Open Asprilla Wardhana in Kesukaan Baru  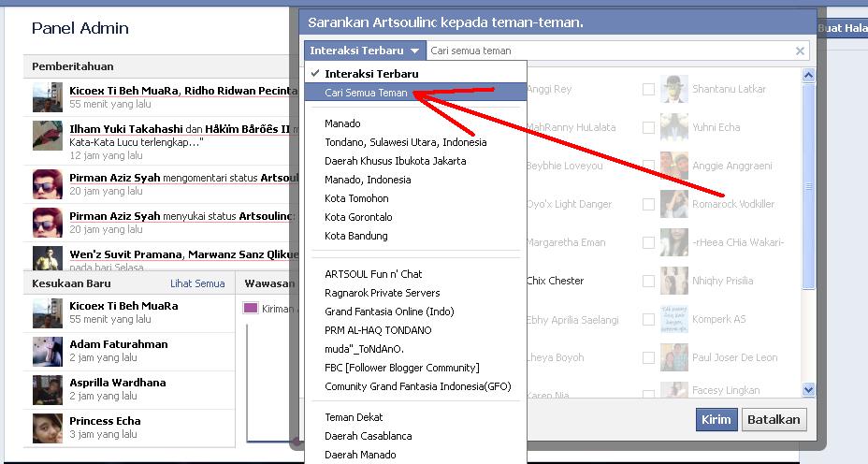click(117, 383)
